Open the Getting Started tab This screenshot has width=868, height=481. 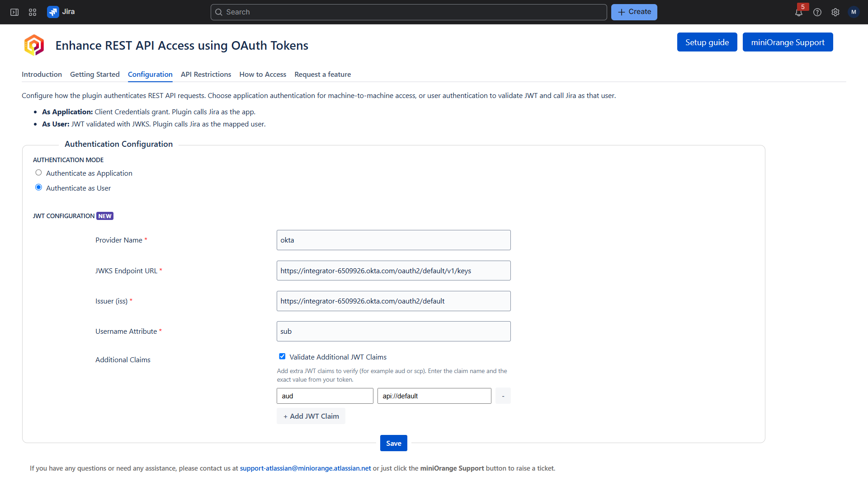95,75
